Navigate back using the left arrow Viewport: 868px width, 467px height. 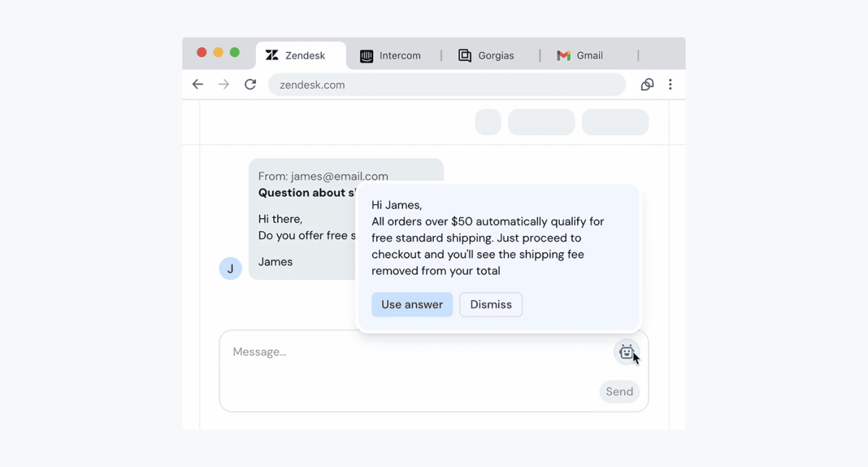197,84
